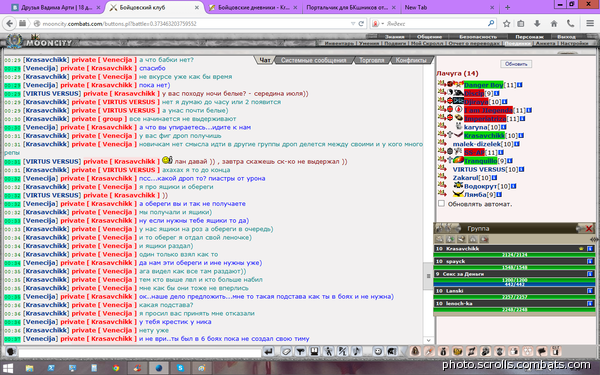This screenshot has width=600, height=375.
Task: Click the chat scrollbar down arrow
Action: 429,340
